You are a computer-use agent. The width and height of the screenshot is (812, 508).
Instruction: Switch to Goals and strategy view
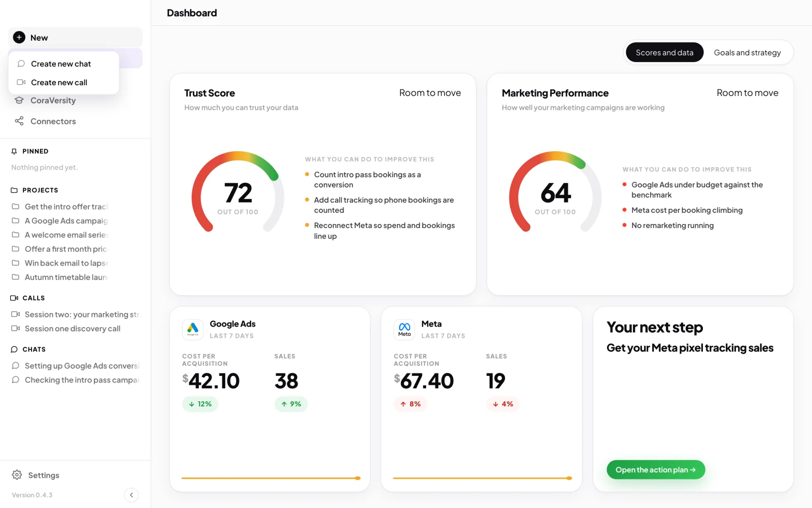[747, 52]
